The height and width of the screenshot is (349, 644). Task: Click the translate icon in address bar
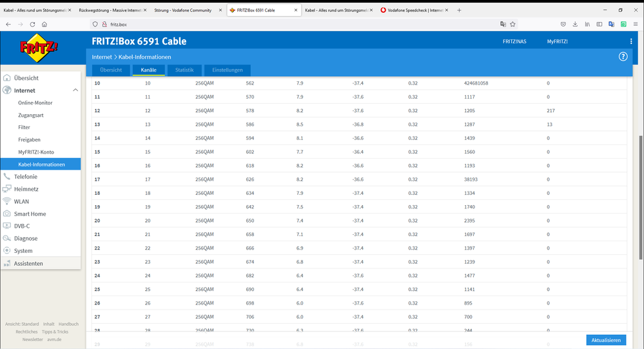point(503,25)
